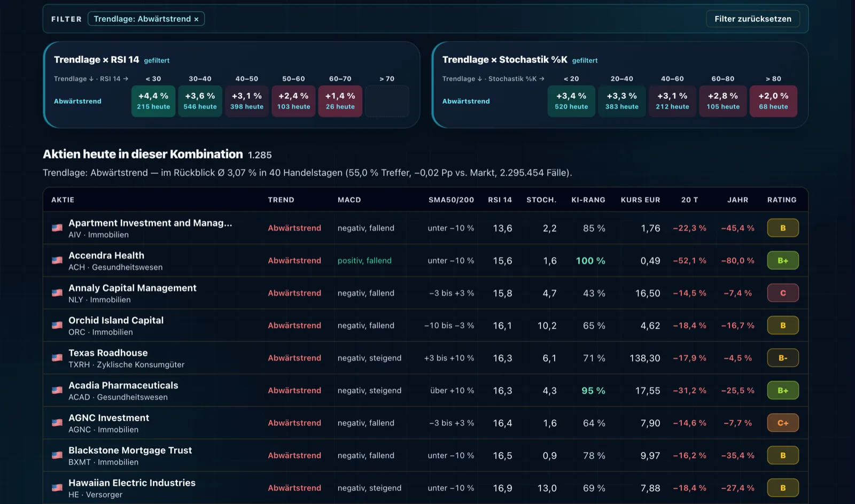Screen dimensions: 855x504
Task: Sort table by 20 T column header
Action: pos(689,200)
